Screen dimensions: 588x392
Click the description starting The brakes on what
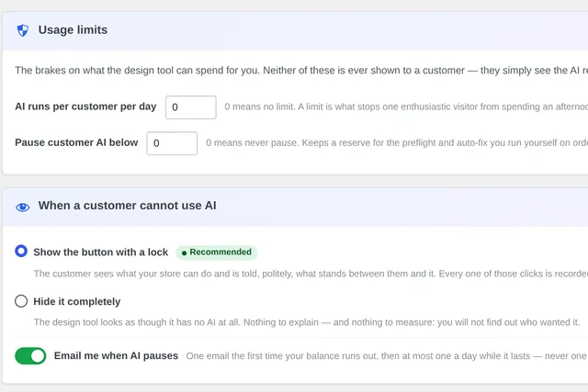(x=301, y=71)
